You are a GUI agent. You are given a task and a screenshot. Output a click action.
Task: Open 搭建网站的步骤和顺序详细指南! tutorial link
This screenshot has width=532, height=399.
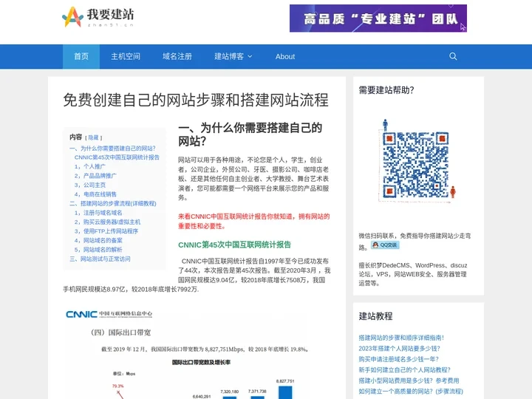(x=401, y=338)
